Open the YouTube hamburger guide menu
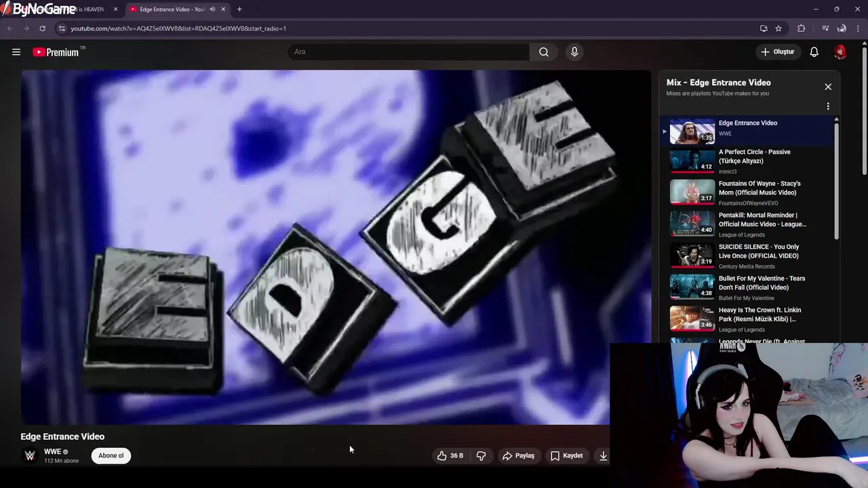868x488 pixels. (16, 52)
